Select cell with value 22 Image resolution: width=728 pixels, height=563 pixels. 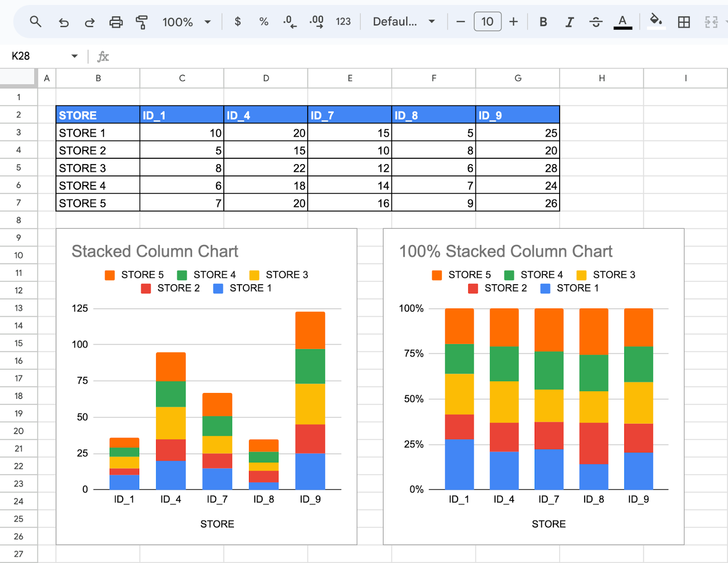(x=266, y=168)
